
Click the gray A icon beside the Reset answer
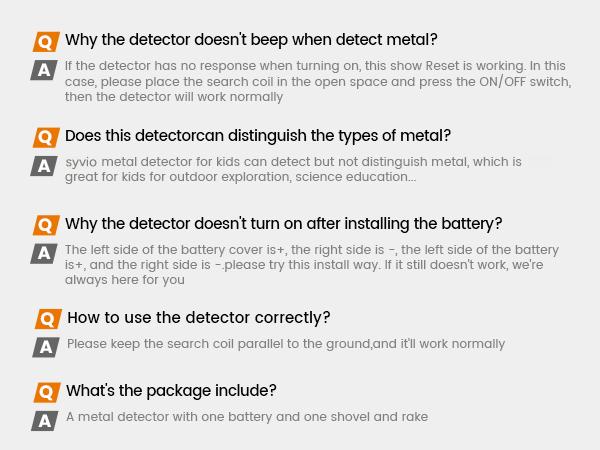tap(44, 69)
